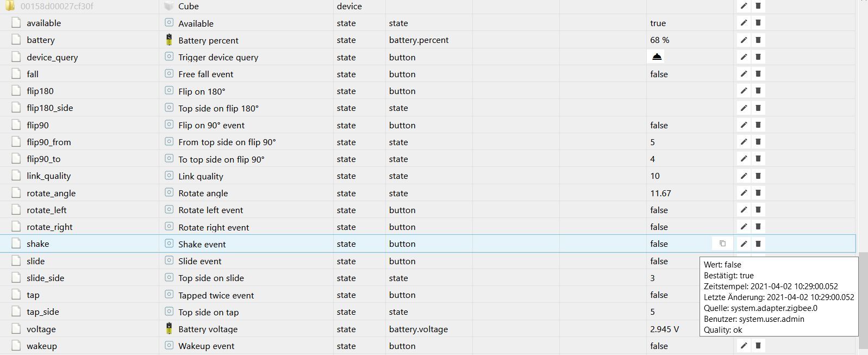
Task: Click the battery value 68 %
Action: 659,40
